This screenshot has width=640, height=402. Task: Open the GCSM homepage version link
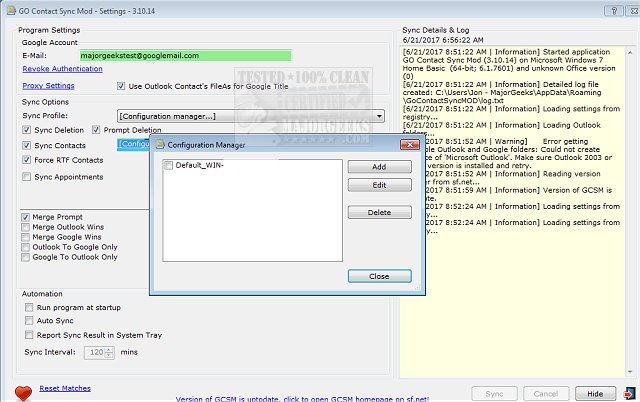(302, 399)
